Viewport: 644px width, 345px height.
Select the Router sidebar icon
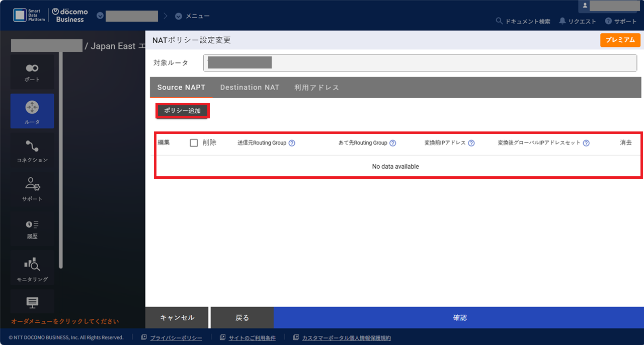(x=32, y=111)
